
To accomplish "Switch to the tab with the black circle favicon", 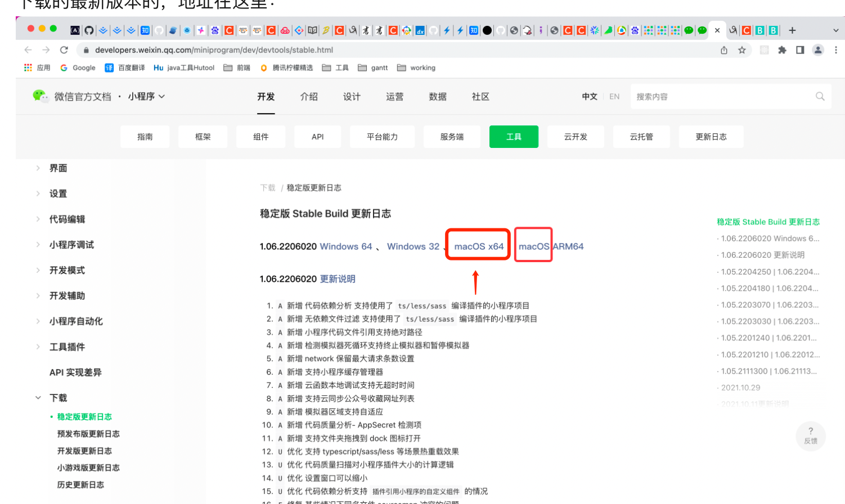I will coord(487,30).
